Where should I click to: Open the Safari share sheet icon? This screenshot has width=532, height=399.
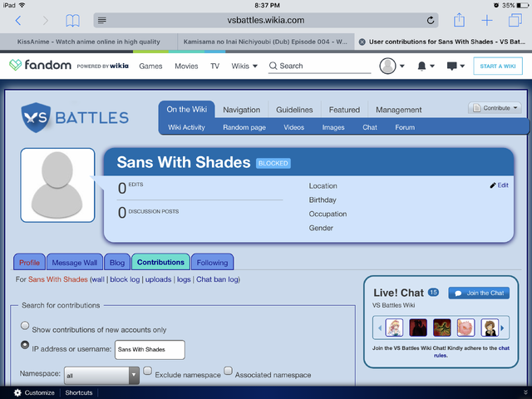tap(459, 20)
